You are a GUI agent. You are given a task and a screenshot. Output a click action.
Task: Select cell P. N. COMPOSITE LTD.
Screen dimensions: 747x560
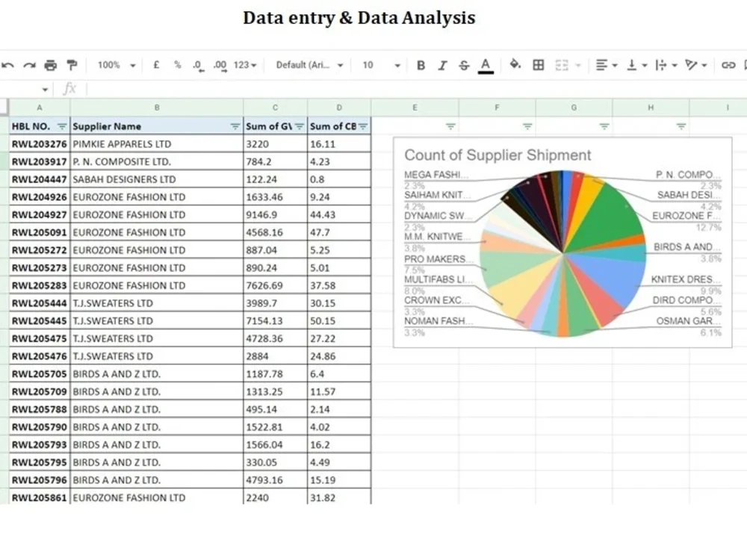[157, 161]
